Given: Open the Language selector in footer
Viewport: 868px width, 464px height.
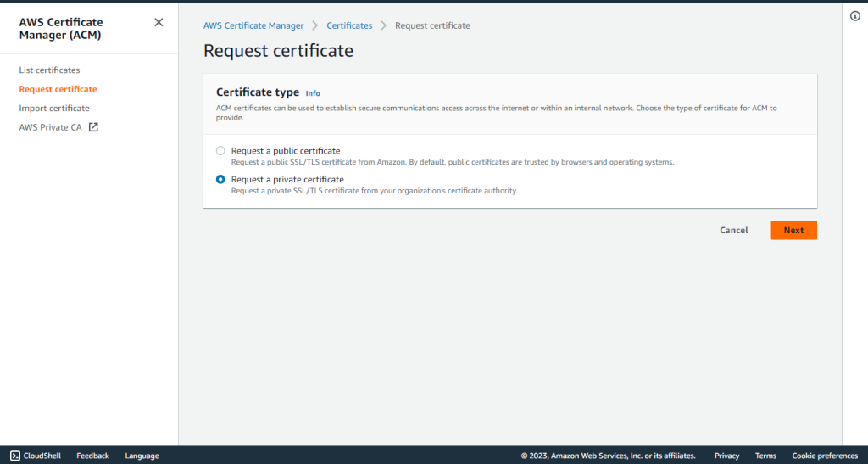Looking at the screenshot, I should 142,456.
